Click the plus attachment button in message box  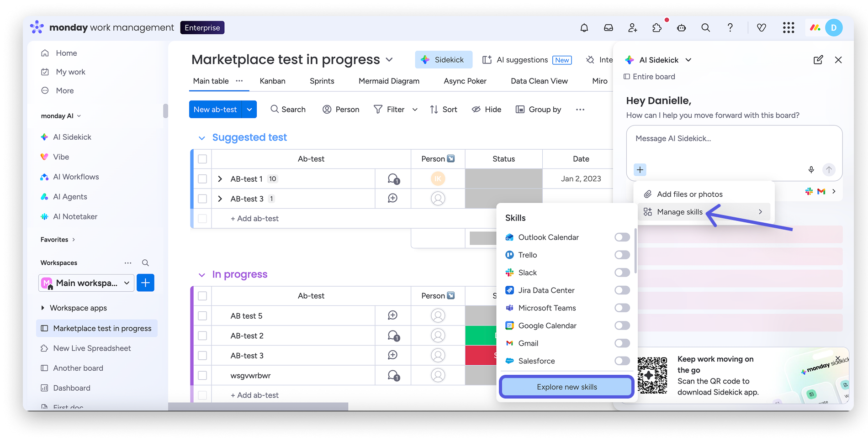[x=640, y=170]
